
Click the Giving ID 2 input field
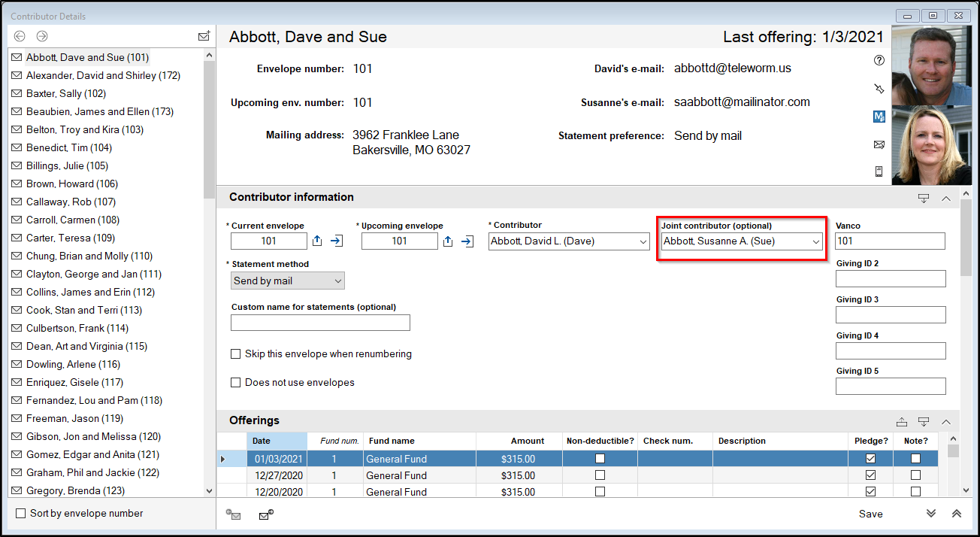pyautogui.click(x=891, y=279)
